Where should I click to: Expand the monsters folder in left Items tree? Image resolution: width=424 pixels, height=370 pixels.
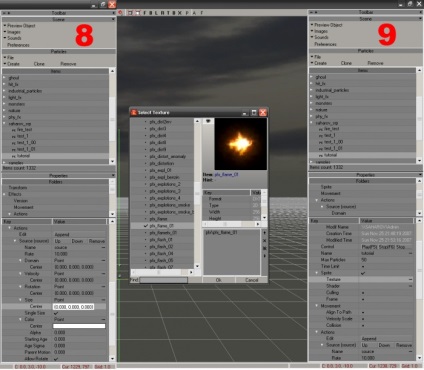pyautogui.click(x=5, y=104)
